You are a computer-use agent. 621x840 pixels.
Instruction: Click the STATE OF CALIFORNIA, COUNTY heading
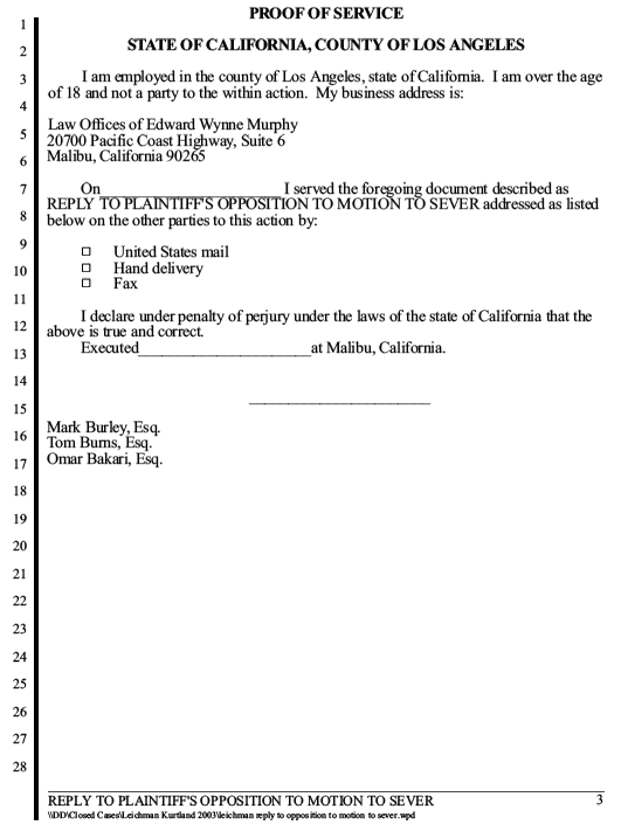pos(326,44)
